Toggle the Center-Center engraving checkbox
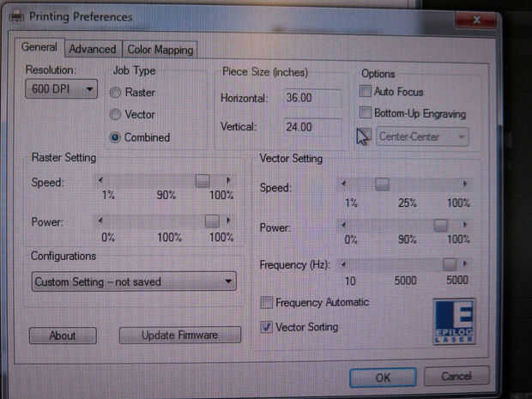 [x=365, y=135]
